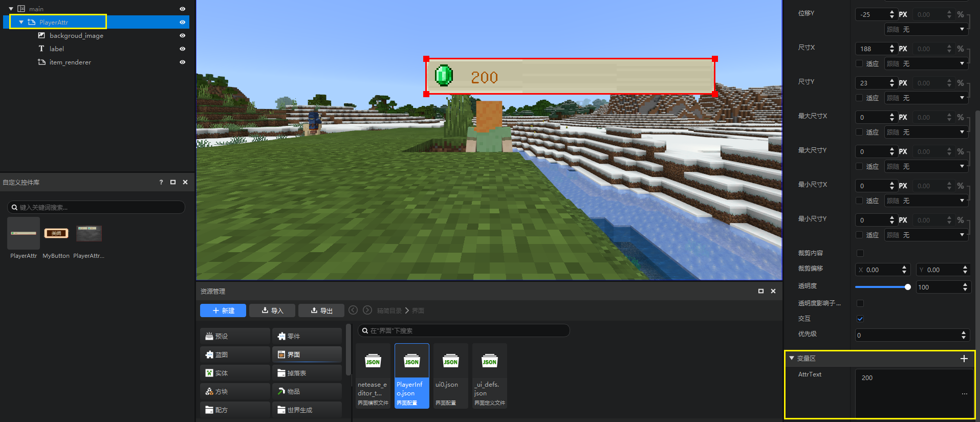This screenshot has width=980, height=422.
Task: Open 跟随 dropdown for 最小尺寸X
Action: pos(926,201)
